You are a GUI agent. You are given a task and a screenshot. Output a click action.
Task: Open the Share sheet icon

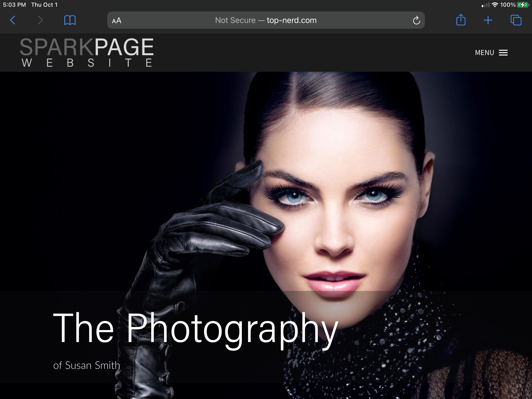[460, 20]
